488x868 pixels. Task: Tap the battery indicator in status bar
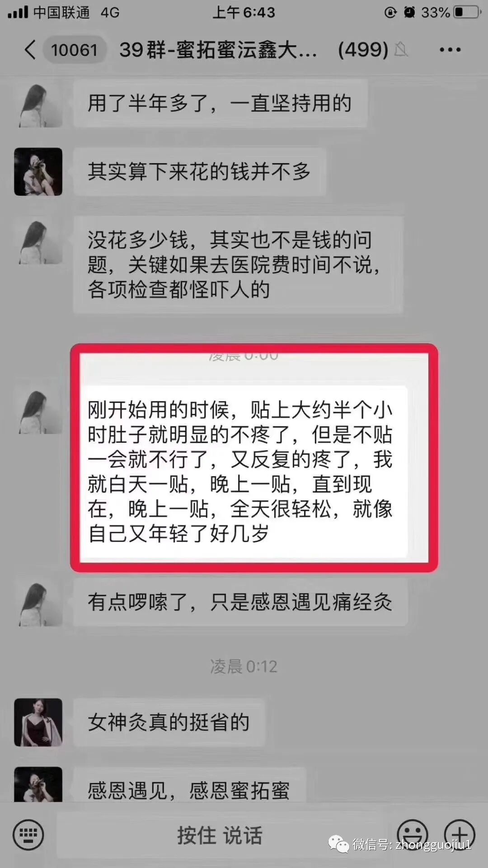point(467,12)
